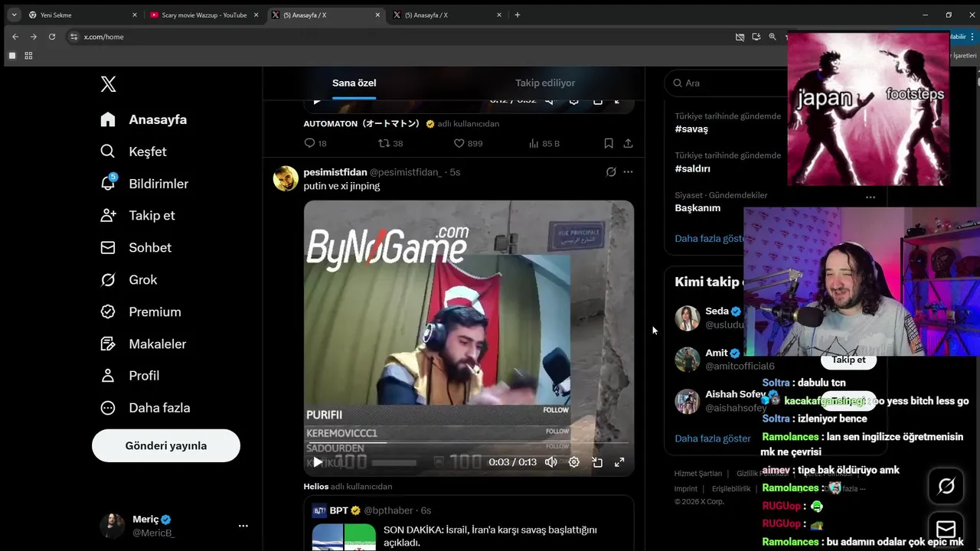The height and width of the screenshot is (551, 980).
Task: Click Grok icon on pesimistfidan post
Action: pyautogui.click(x=611, y=172)
